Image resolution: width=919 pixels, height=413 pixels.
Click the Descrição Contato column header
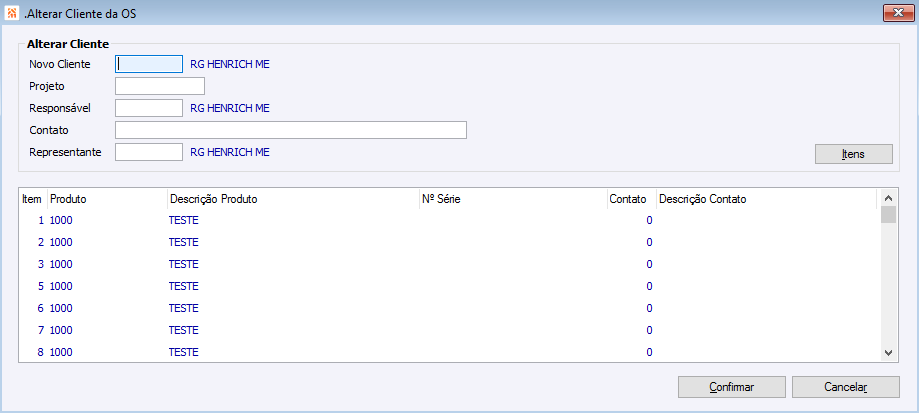[x=765, y=199]
